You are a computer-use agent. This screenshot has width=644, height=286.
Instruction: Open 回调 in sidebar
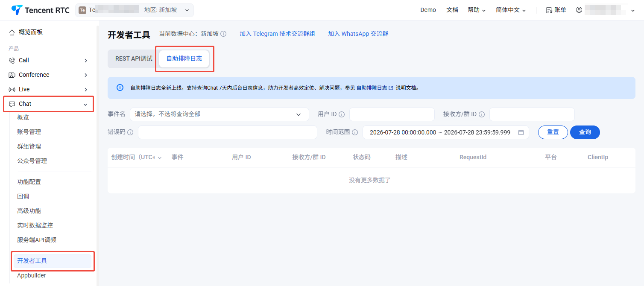click(x=23, y=196)
